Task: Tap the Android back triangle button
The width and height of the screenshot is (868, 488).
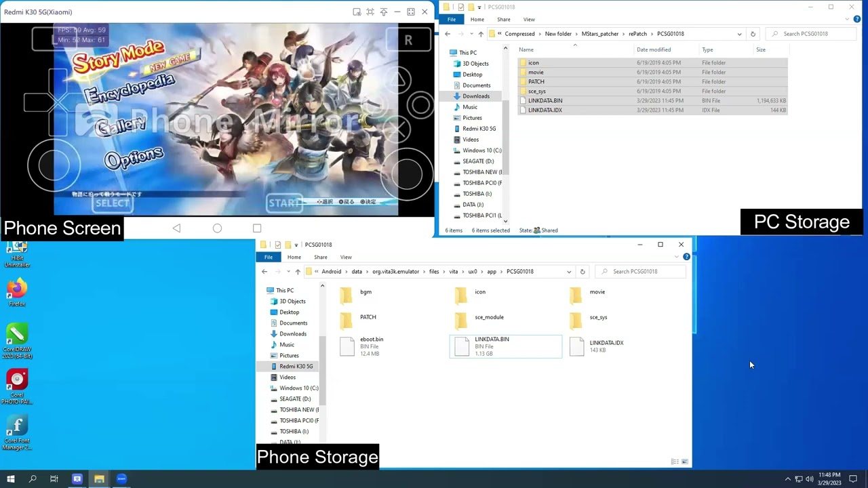Action: click(x=176, y=228)
